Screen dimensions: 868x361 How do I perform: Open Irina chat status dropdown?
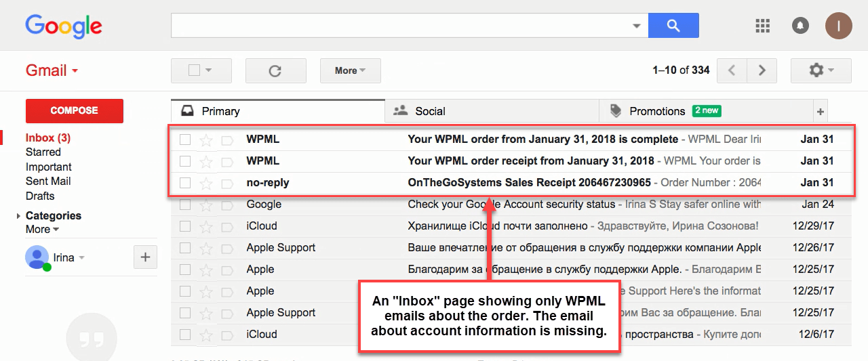pos(81,258)
